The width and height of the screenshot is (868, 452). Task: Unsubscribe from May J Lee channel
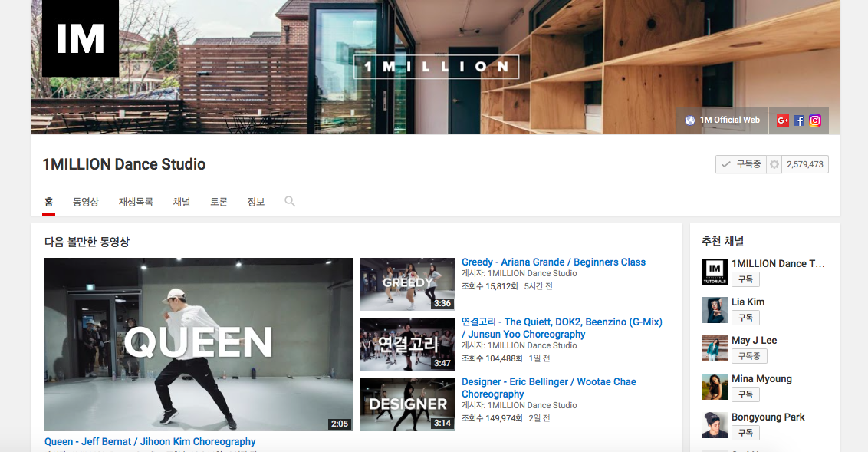pos(749,355)
